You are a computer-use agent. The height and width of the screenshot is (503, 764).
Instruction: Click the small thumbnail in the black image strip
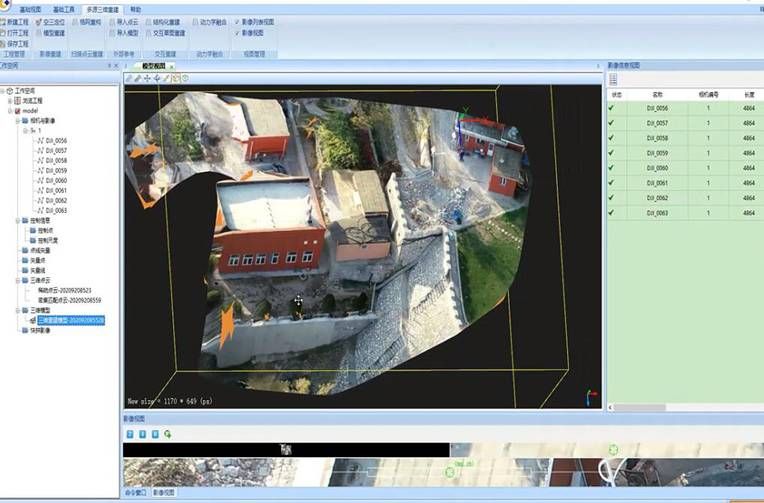286,449
